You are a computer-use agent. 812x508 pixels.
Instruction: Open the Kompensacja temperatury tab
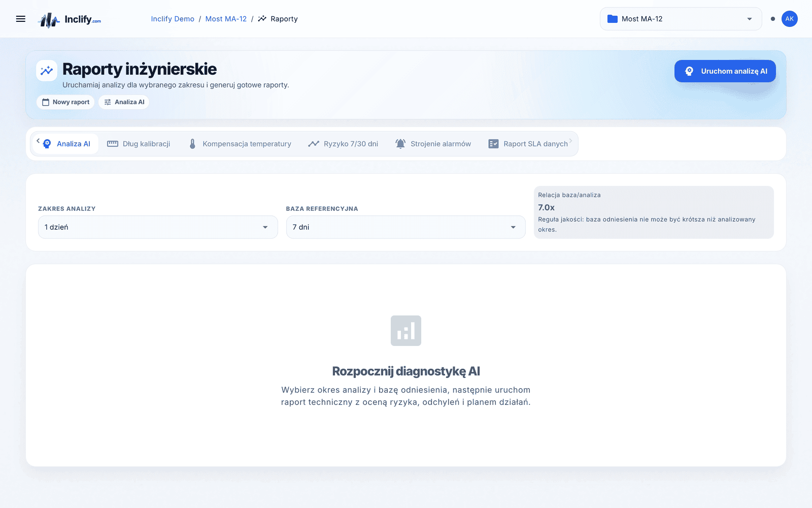tap(240, 144)
